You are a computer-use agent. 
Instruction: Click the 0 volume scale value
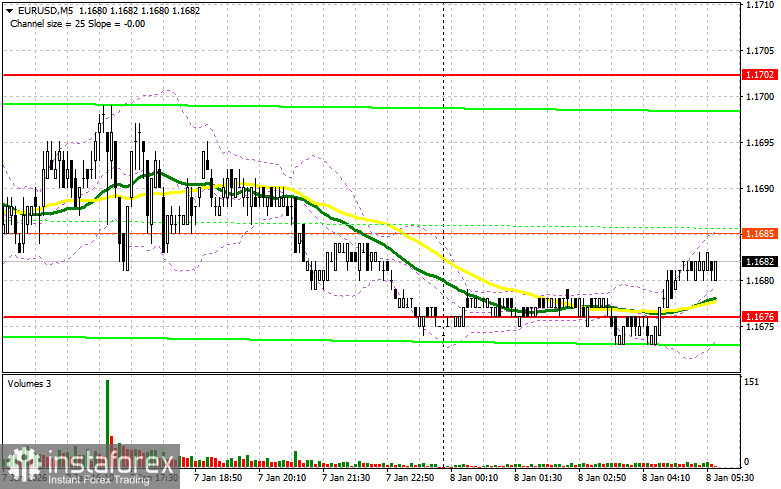point(746,462)
